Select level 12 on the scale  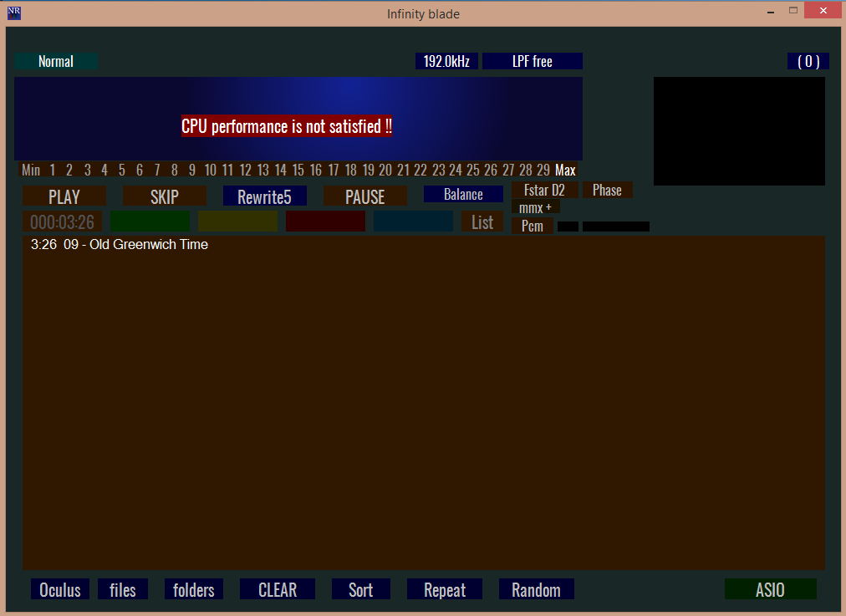tap(246, 170)
